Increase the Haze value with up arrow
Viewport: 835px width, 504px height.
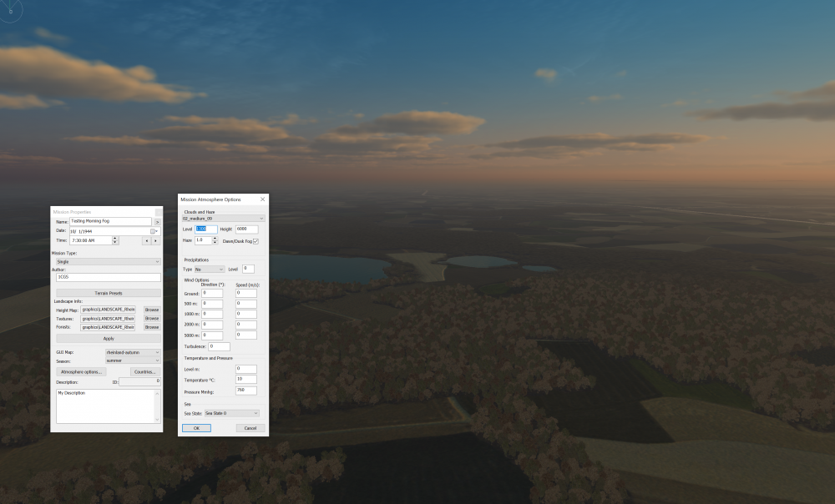coord(215,239)
